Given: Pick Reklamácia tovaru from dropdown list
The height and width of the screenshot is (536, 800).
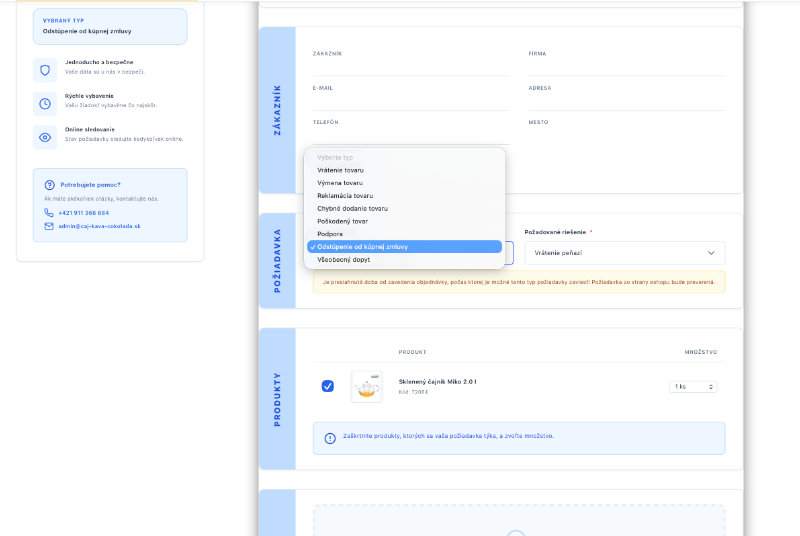Looking at the screenshot, I should click(x=405, y=196).
